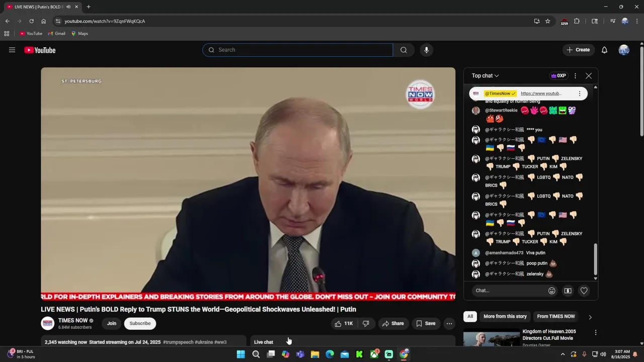The width and height of the screenshot is (644, 362).
Task: Open the Chrome extensions puzzle icon
Action: [577, 21]
